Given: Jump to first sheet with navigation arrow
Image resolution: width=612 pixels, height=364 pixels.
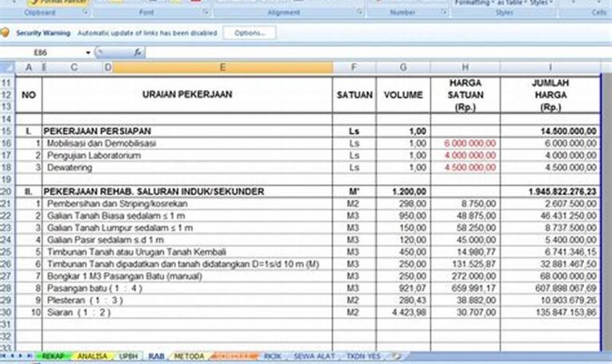Looking at the screenshot, I should point(3,356).
